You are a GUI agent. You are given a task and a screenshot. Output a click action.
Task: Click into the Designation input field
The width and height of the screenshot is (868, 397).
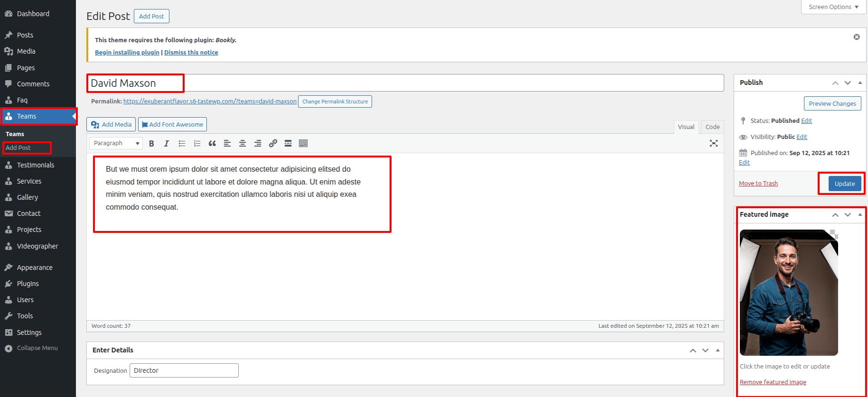click(x=184, y=370)
